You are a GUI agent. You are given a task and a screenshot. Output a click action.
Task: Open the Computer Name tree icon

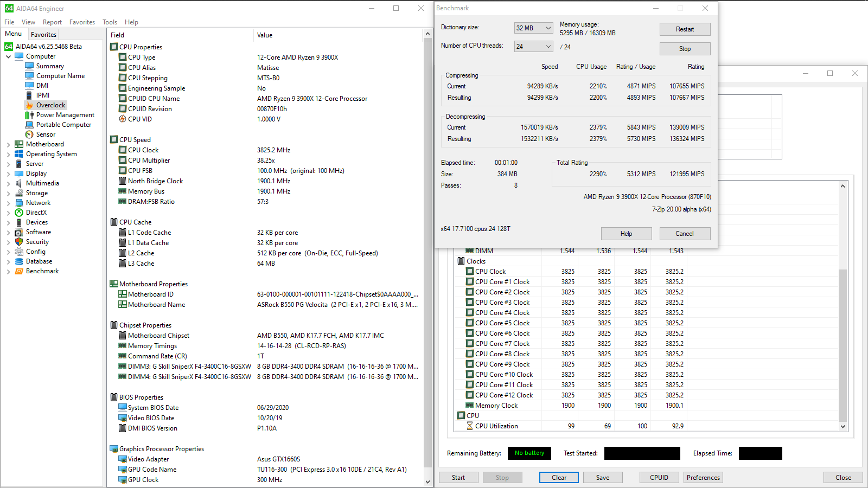coord(29,76)
